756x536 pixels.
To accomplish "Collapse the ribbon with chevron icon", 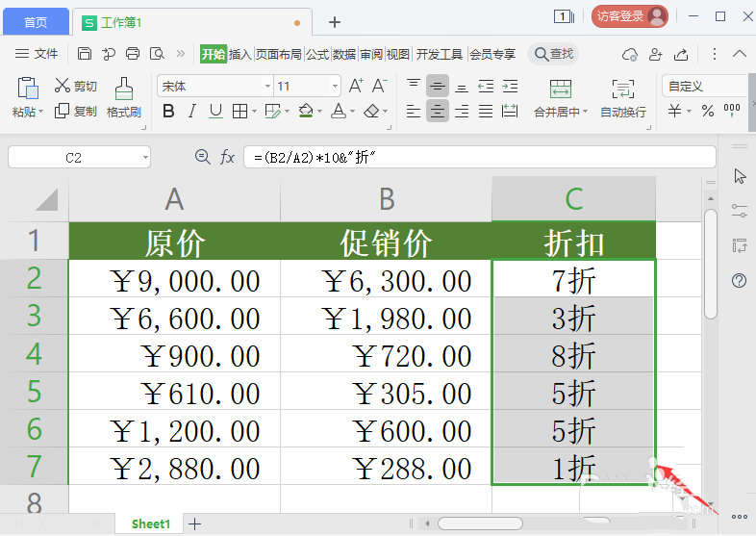I will tap(739, 54).
